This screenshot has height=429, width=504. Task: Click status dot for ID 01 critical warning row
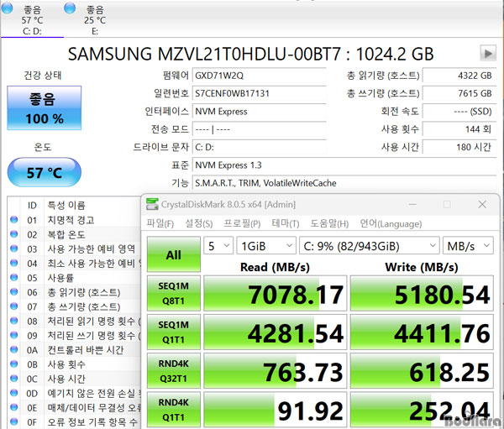point(13,220)
